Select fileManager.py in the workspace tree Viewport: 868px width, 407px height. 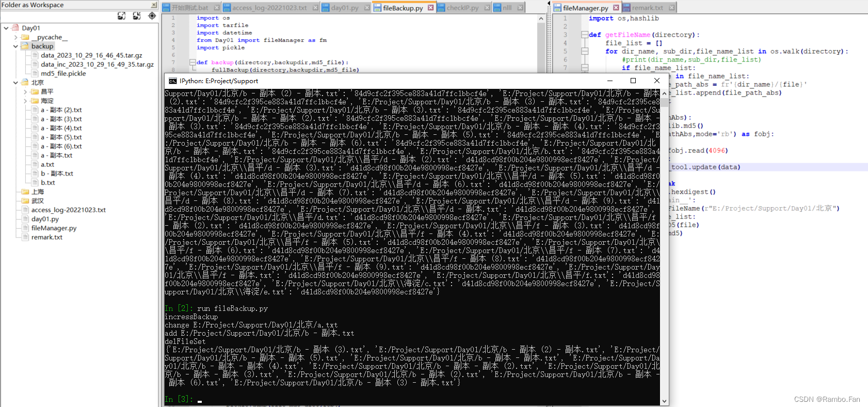pyautogui.click(x=54, y=228)
